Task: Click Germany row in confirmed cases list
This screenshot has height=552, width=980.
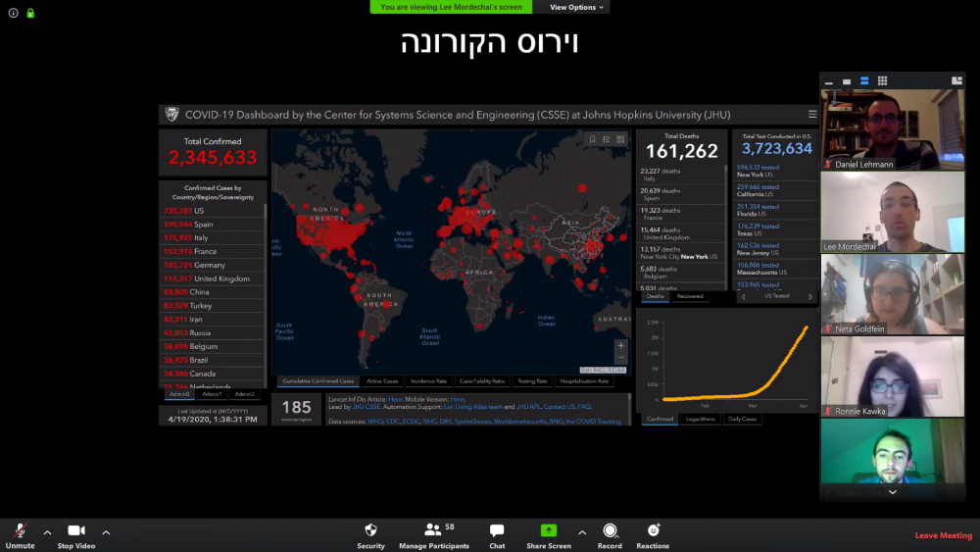Action: (213, 265)
